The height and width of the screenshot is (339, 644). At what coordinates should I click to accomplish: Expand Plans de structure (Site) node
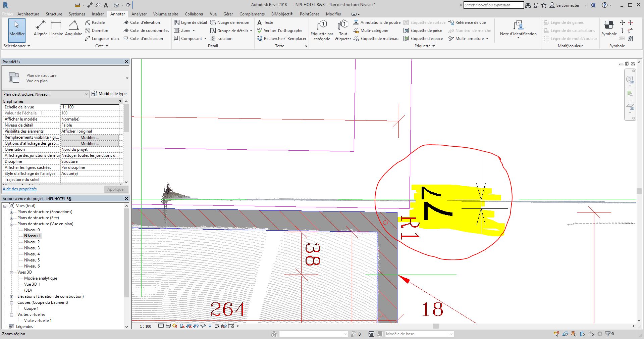point(11,218)
